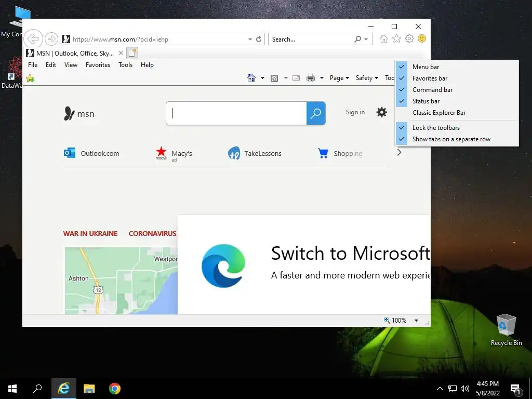The width and height of the screenshot is (532, 399).
Task: Refresh the page with the reload icon
Action: click(x=259, y=39)
